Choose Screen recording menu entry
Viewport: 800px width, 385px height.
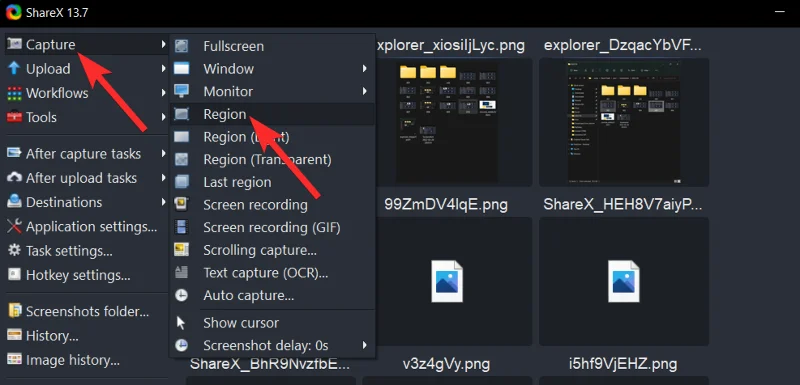(272, 205)
